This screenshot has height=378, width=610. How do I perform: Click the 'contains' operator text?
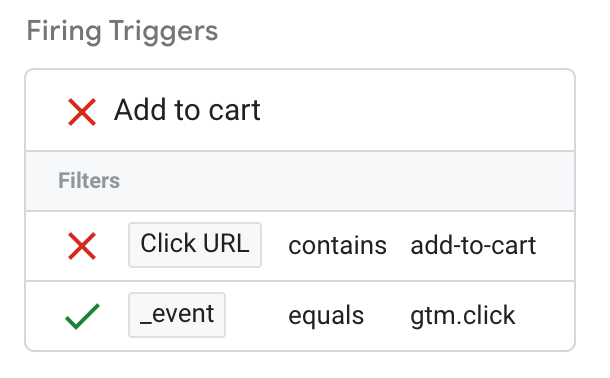[x=337, y=246]
